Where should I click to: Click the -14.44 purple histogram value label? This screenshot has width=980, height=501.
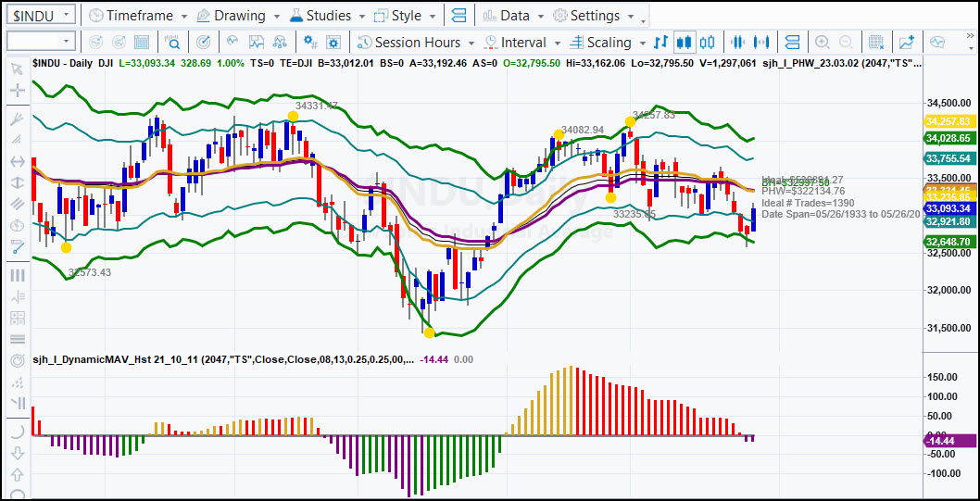949,441
